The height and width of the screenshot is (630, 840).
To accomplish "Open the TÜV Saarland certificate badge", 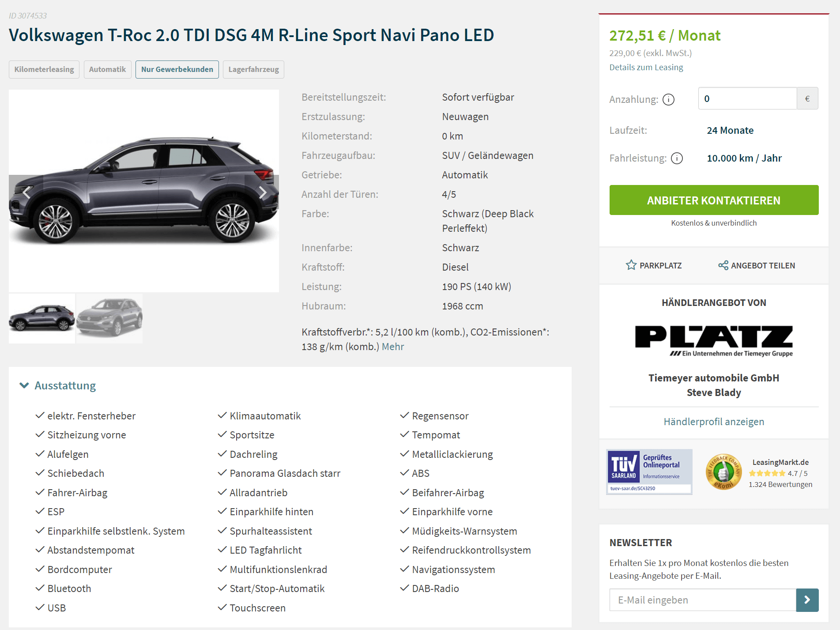I will click(x=649, y=472).
